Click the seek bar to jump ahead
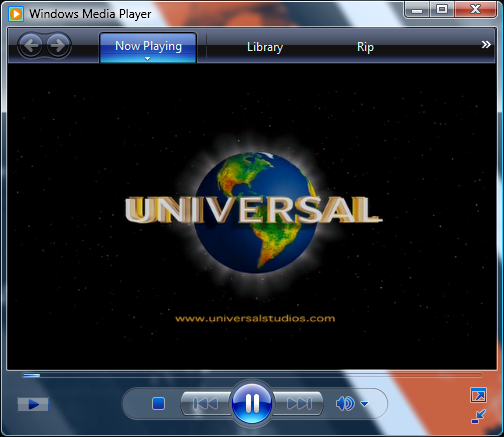Image resolution: width=504 pixels, height=437 pixels. (x=252, y=375)
